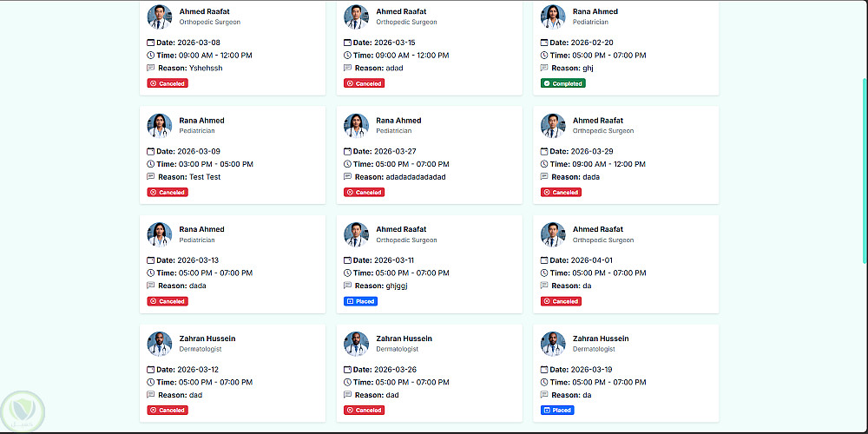Click calendar icon beside date 2026-03-08

(150, 43)
